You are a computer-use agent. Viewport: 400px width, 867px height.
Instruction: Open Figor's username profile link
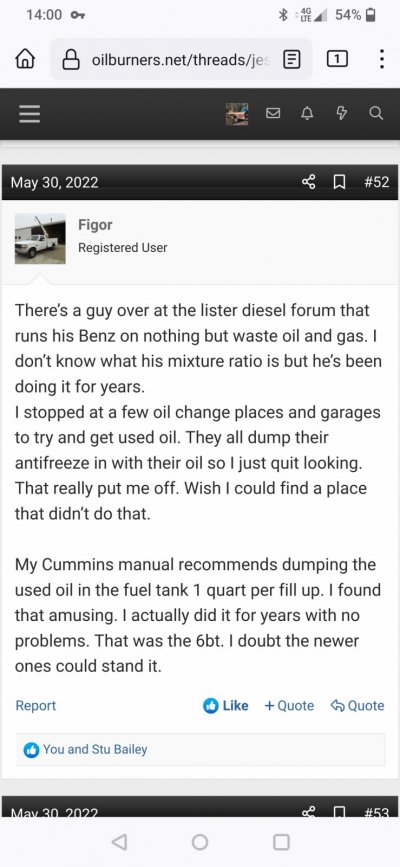pyautogui.click(x=95, y=224)
